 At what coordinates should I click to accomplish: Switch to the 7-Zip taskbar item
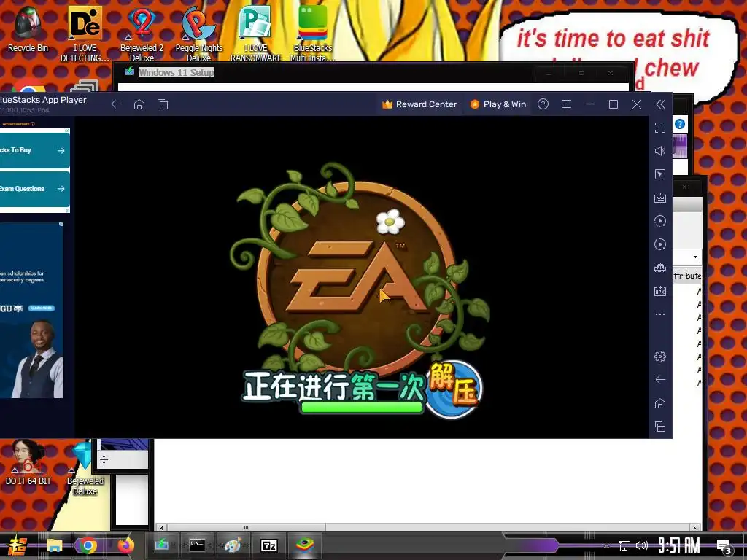269,545
